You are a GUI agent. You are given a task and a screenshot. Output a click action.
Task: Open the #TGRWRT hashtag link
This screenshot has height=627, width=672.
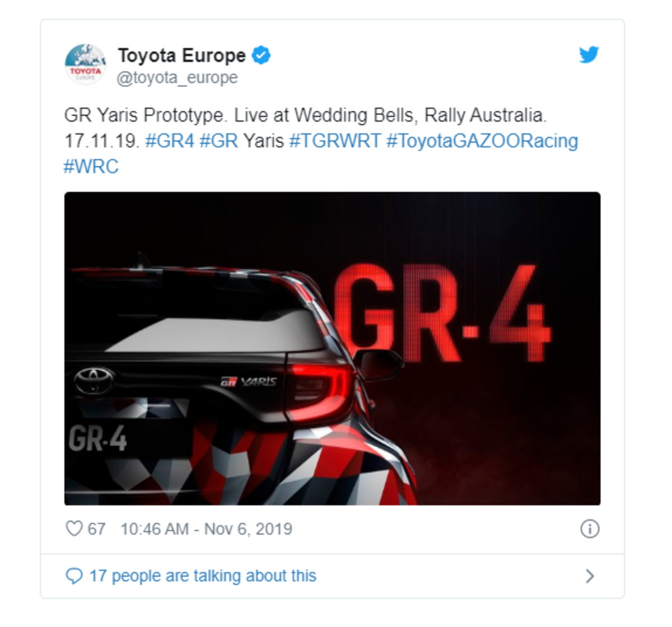pyautogui.click(x=335, y=141)
